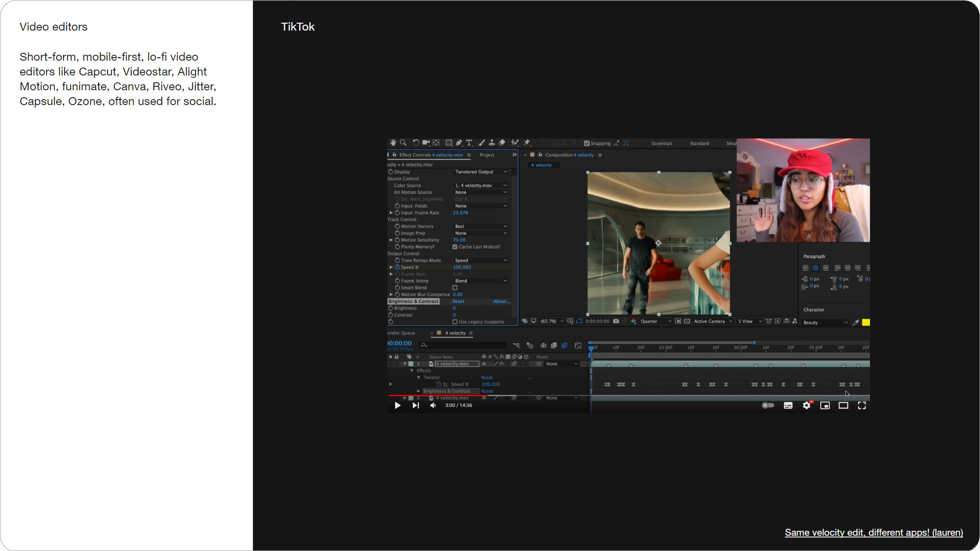Screen dimensions: 980x551
Task: Click the composition flowchart icon in timeline header
Action: coord(516,345)
